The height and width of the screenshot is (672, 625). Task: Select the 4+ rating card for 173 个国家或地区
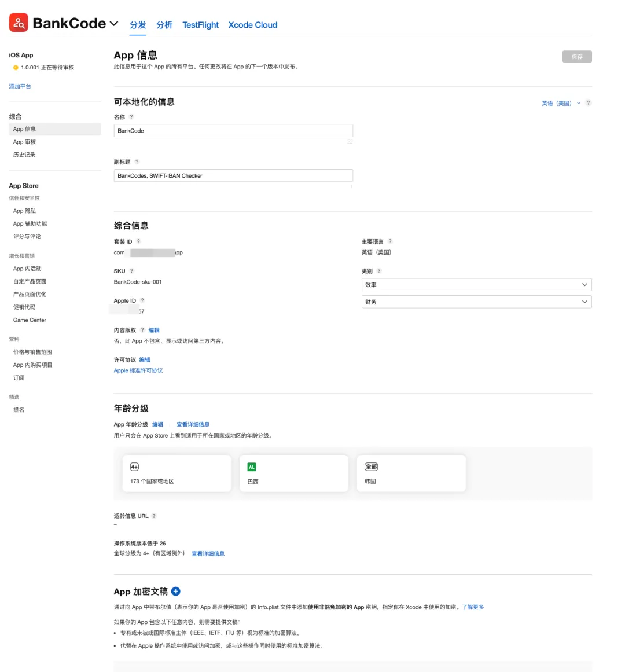[x=177, y=473]
